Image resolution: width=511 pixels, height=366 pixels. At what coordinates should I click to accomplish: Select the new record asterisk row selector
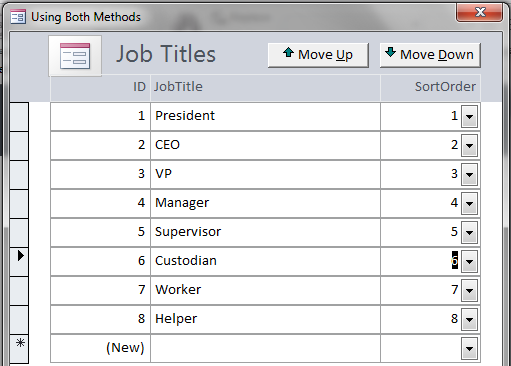tap(19, 349)
